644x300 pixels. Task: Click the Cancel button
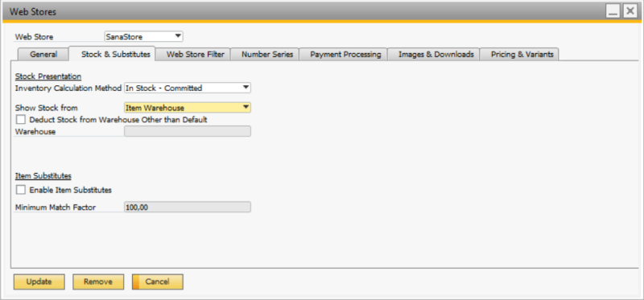pyautogui.click(x=157, y=282)
